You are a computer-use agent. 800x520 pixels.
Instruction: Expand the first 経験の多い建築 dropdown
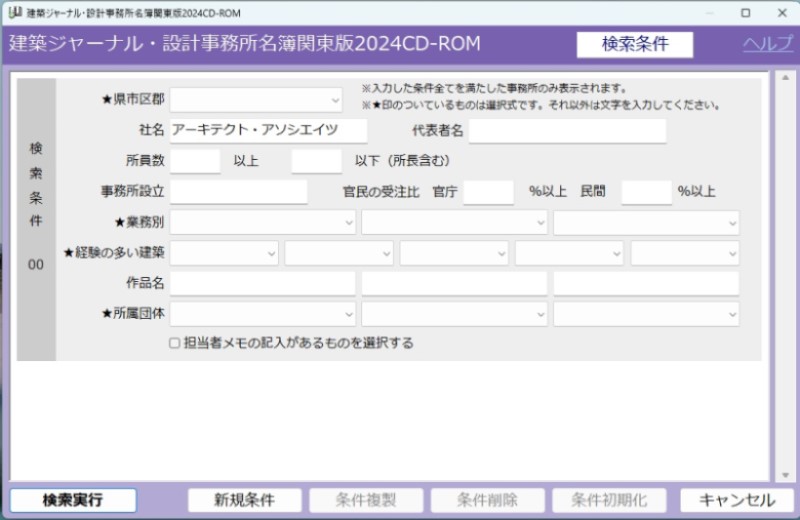tap(224, 253)
